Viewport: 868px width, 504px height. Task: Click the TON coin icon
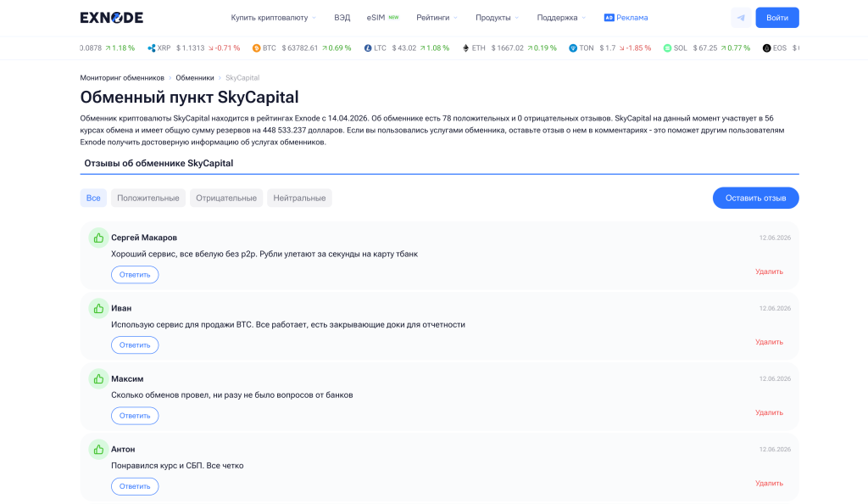pyautogui.click(x=573, y=48)
